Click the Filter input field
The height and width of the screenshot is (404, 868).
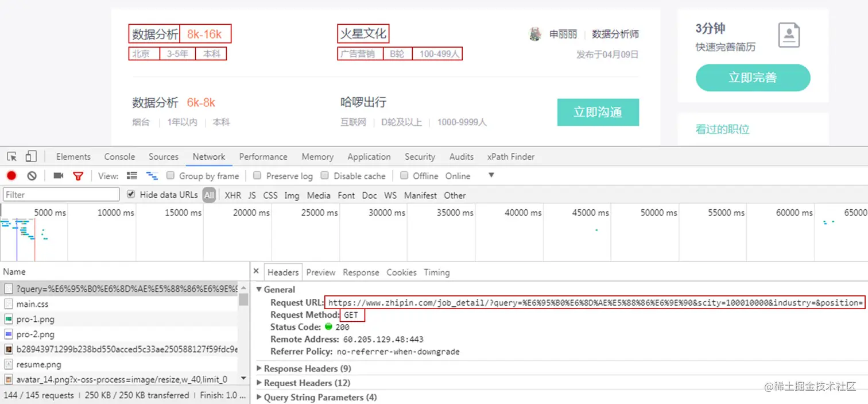[x=60, y=195]
